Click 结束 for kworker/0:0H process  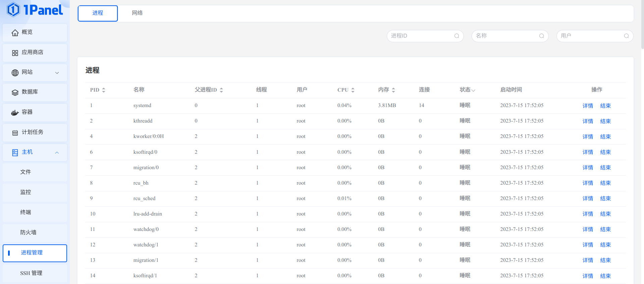click(x=605, y=137)
